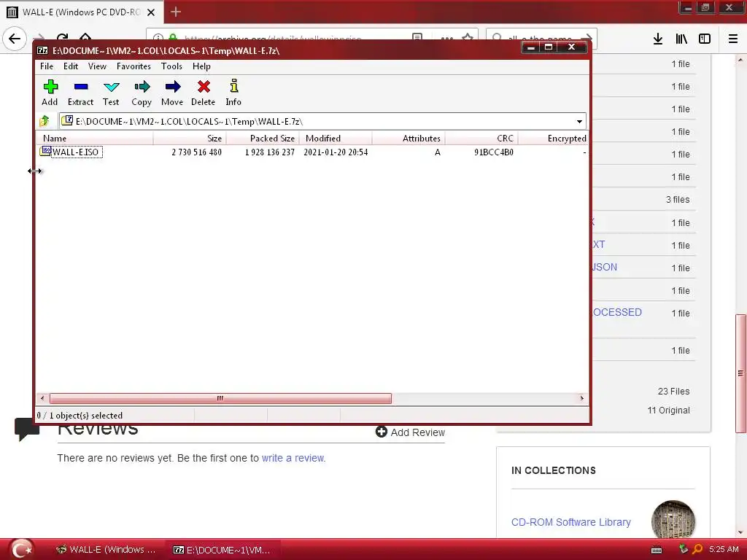The width and height of the screenshot is (747, 560).
Task: Open the View menu in 7-Zip
Action: pos(97,66)
